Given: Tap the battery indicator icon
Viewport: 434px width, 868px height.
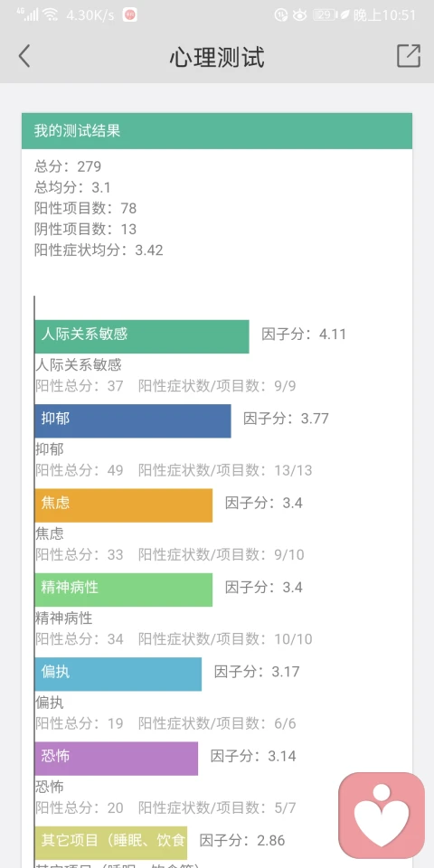Looking at the screenshot, I should coord(325,15).
